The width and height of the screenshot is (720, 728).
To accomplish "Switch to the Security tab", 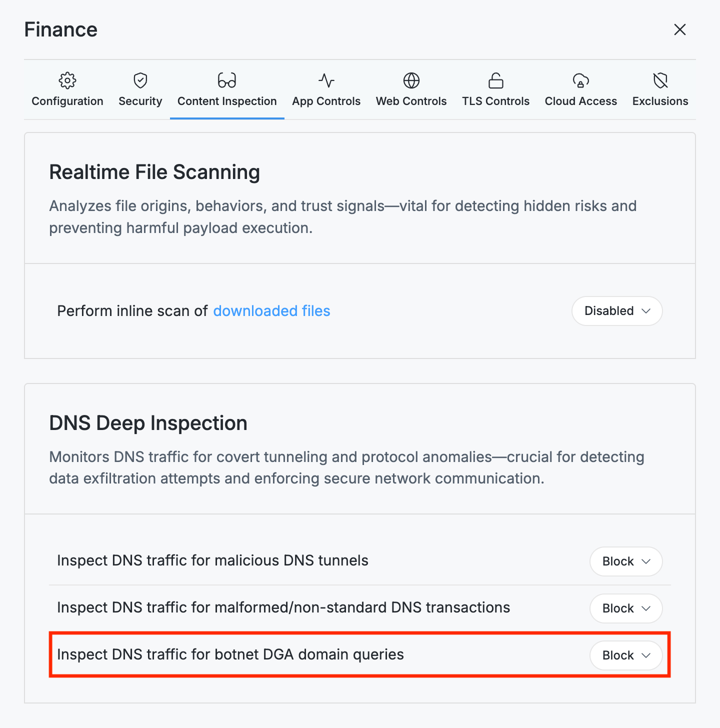I will [140, 101].
